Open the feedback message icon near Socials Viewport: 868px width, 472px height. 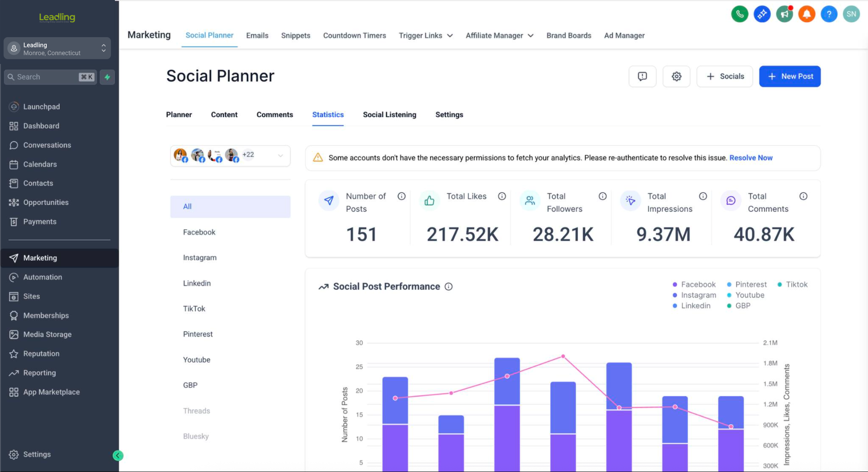642,76
